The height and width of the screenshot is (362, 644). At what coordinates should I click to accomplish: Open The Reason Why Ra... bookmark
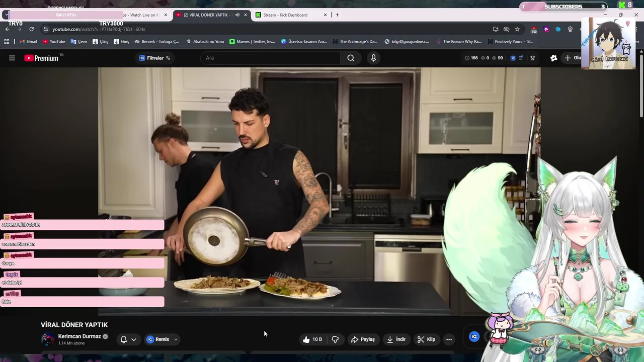click(x=459, y=42)
